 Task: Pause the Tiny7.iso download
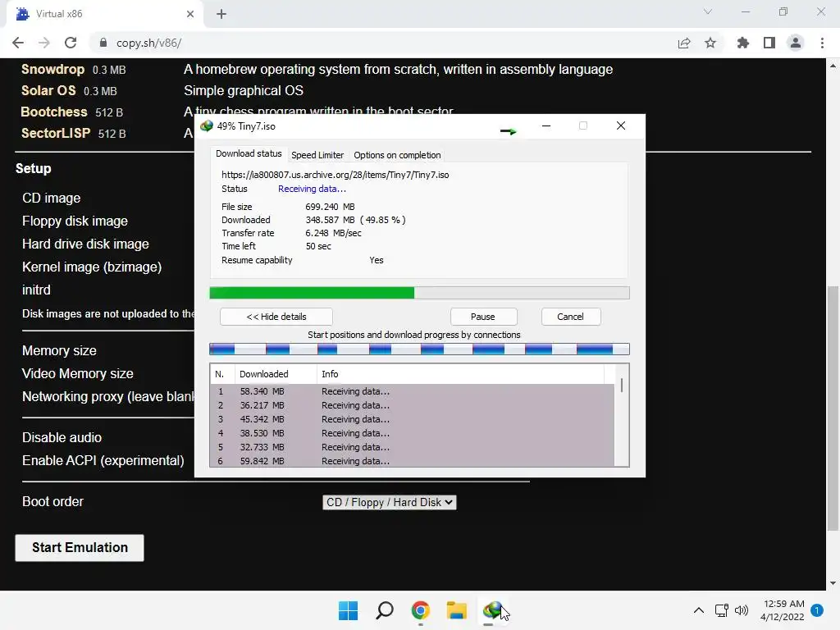tap(483, 317)
